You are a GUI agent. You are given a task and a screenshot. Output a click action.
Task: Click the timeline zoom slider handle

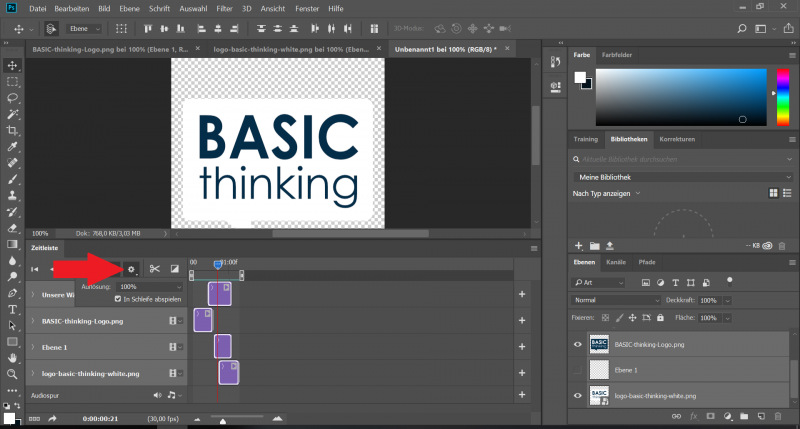(223, 420)
